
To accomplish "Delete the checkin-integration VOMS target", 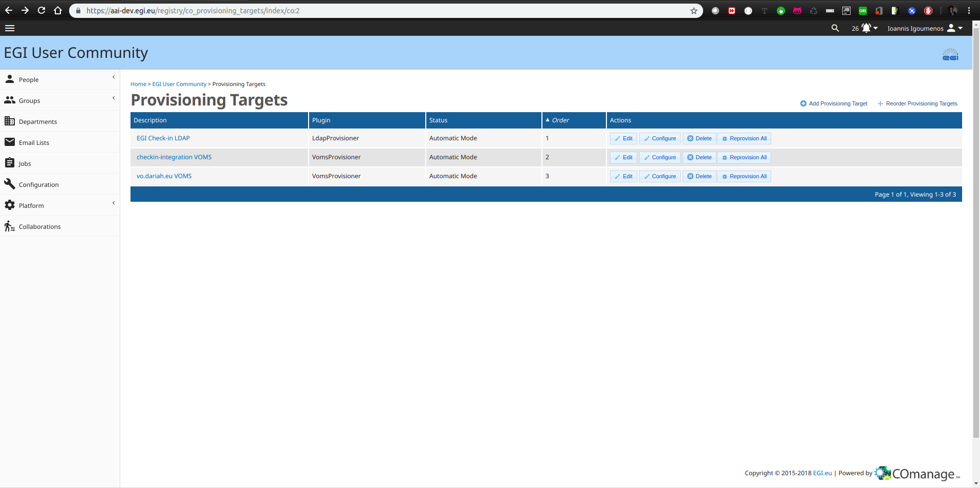I will (699, 157).
